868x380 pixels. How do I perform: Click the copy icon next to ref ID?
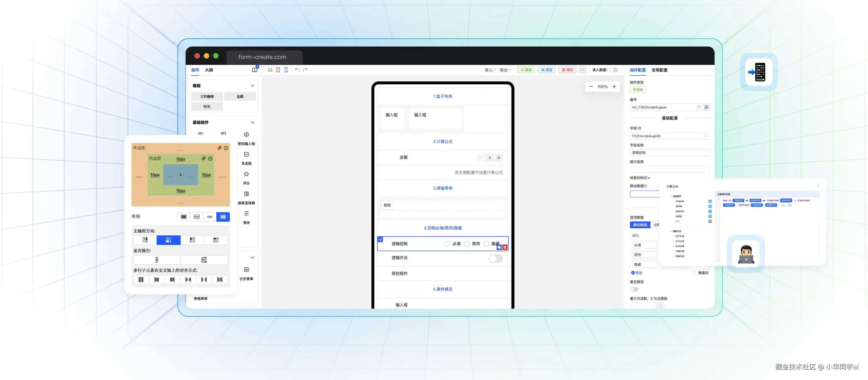pos(698,107)
